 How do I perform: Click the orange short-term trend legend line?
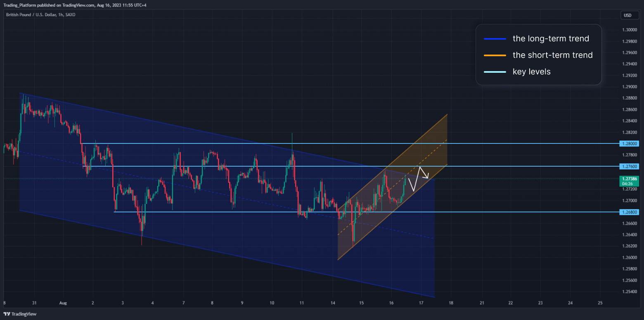[495, 55]
